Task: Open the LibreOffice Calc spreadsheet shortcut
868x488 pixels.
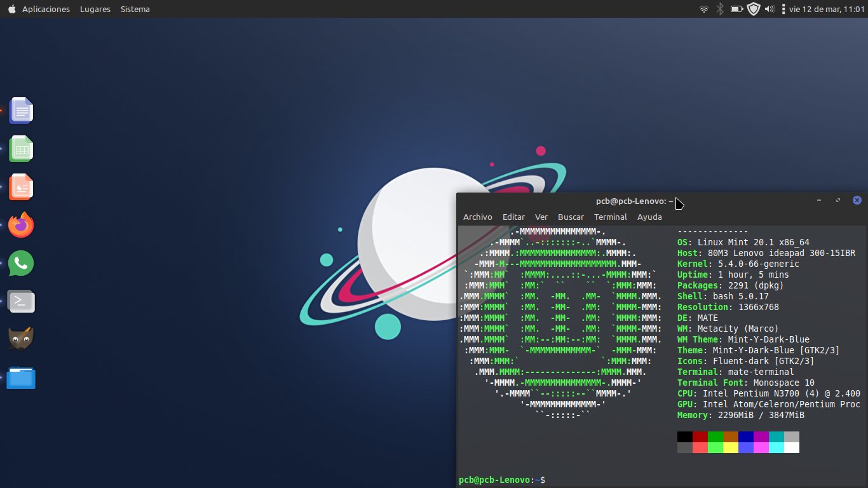Action: (21, 149)
